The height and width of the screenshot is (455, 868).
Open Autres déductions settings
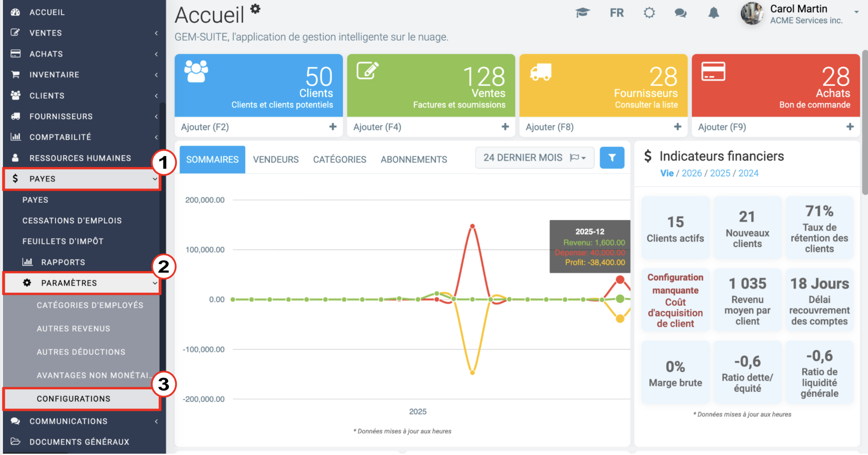(x=81, y=352)
